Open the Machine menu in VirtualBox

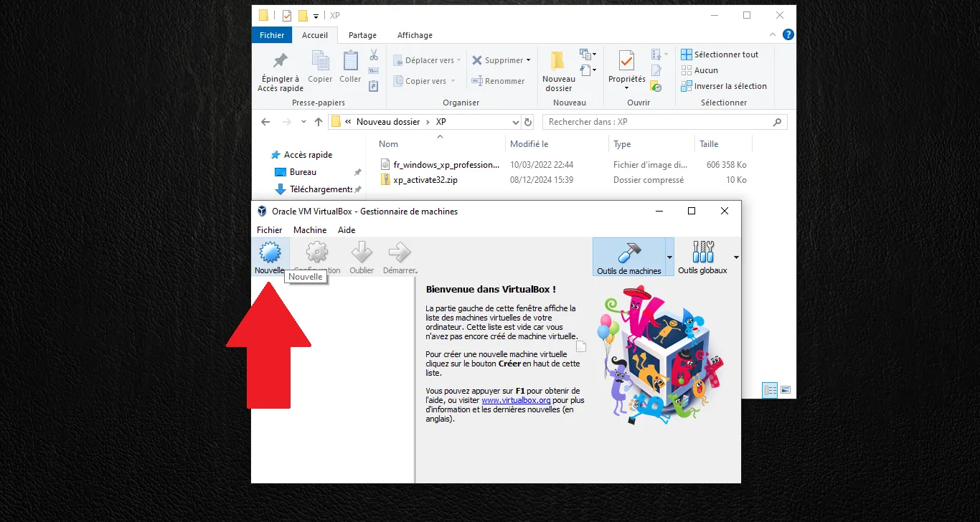310,229
